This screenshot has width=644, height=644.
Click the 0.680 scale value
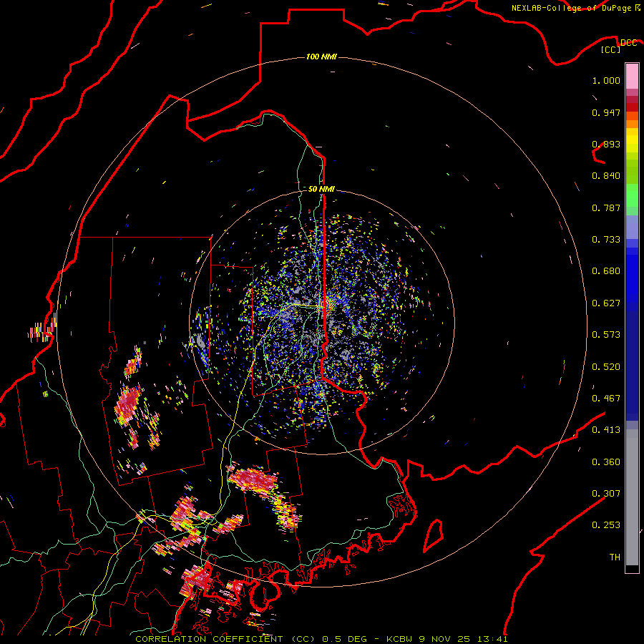pyautogui.click(x=606, y=271)
